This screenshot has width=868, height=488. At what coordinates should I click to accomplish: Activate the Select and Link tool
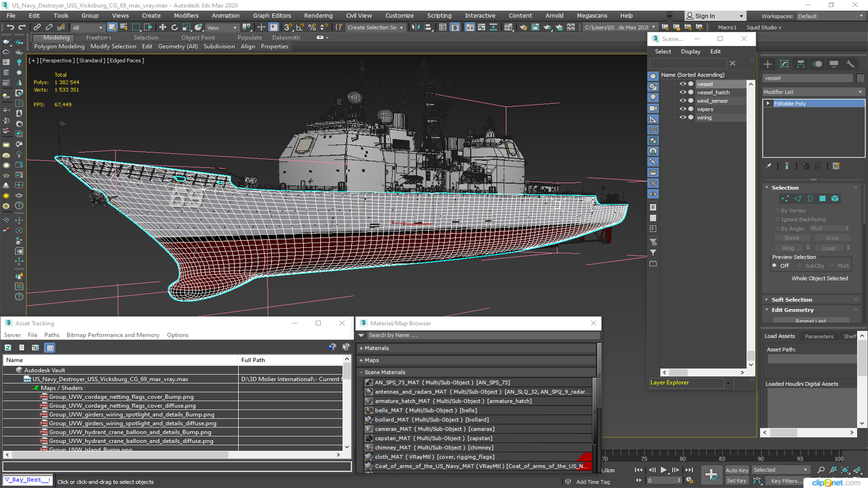tap(38, 28)
